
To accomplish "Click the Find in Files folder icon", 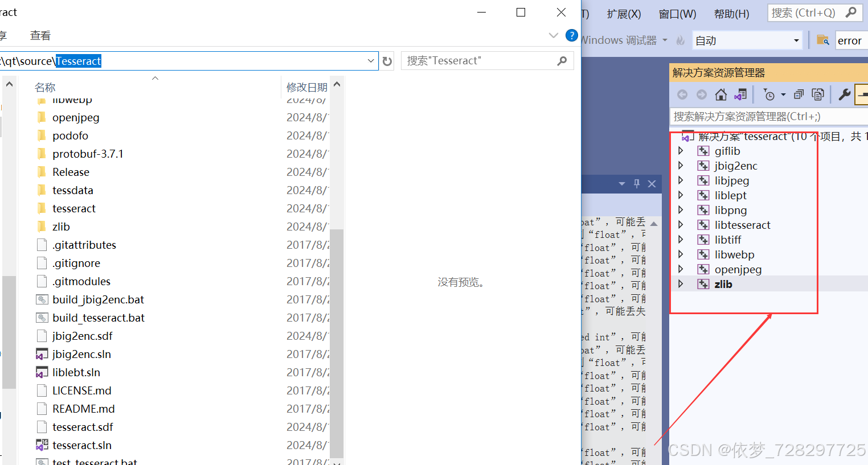I will pos(822,40).
